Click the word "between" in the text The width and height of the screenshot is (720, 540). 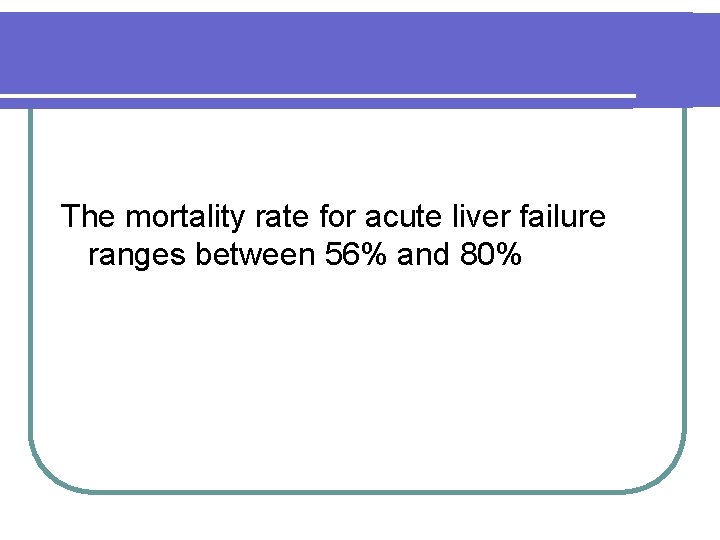[x=256, y=256]
